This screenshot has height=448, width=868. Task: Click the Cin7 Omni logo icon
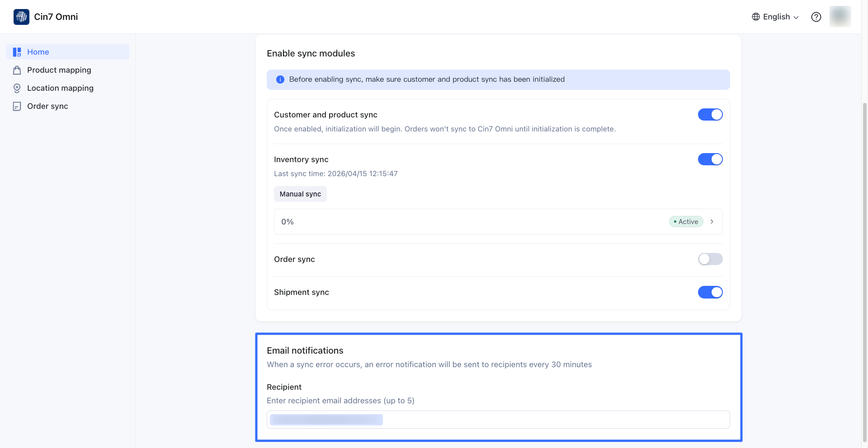coord(21,17)
